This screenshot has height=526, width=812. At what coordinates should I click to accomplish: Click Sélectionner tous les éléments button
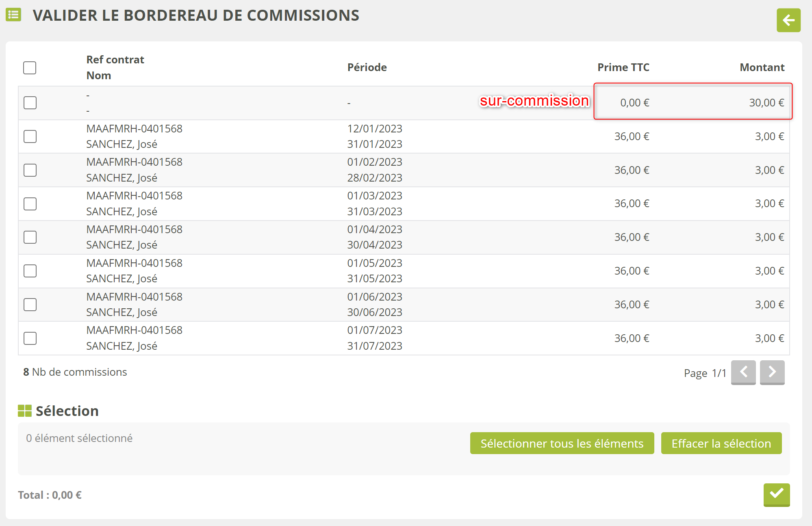tap(562, 443)
